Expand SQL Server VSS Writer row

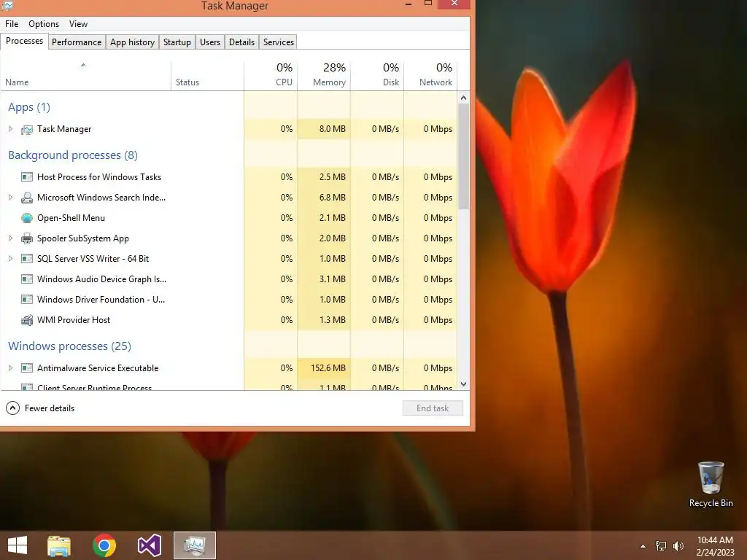(x=10, y=259)
